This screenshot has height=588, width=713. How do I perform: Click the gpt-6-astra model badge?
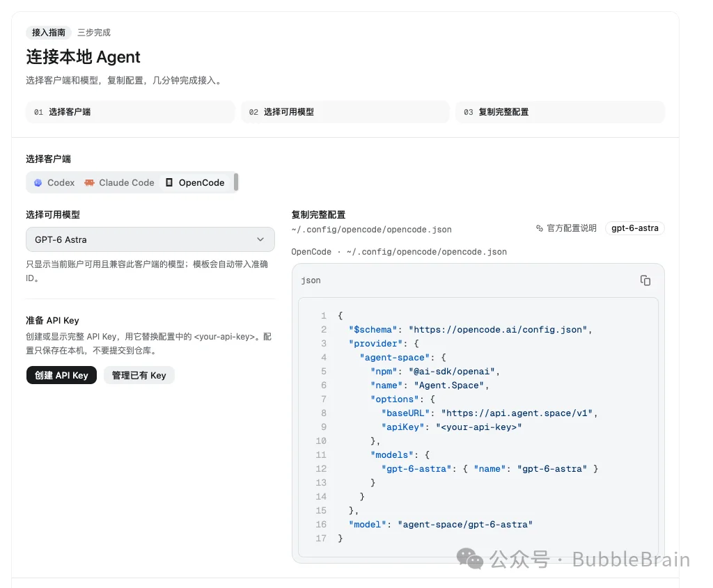point(635,228)
